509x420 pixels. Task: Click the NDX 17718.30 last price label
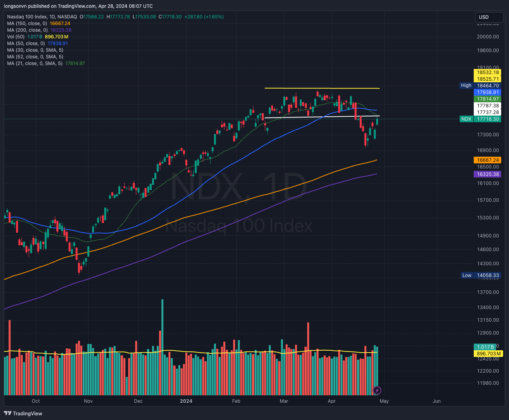pos(480,119)
